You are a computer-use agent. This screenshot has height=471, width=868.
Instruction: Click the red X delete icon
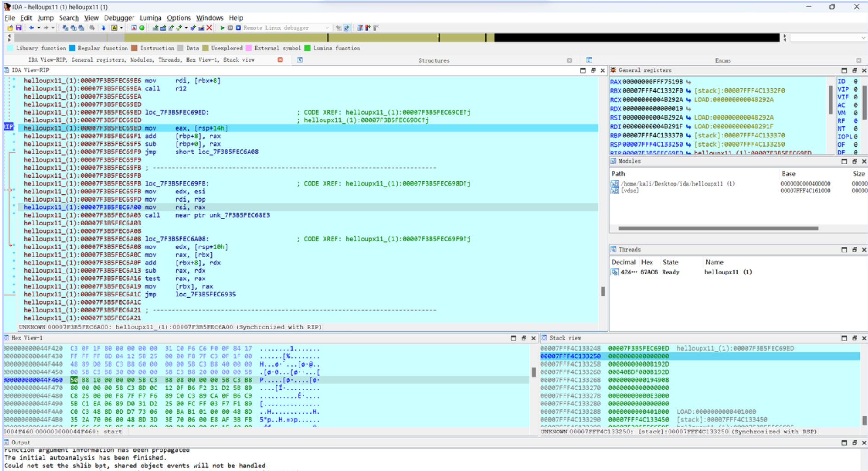click(x=209, y=28)
